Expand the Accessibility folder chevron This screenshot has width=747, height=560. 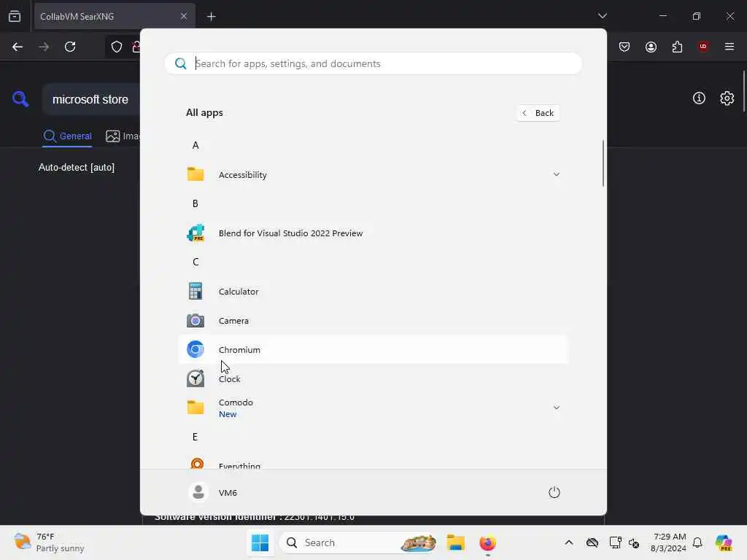[x=557, y=174]
